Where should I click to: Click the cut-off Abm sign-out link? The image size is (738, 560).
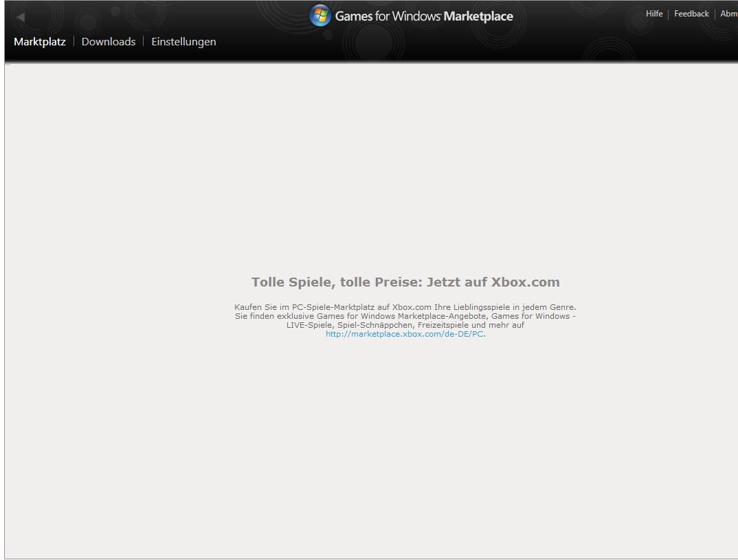[x=728, y=14]
